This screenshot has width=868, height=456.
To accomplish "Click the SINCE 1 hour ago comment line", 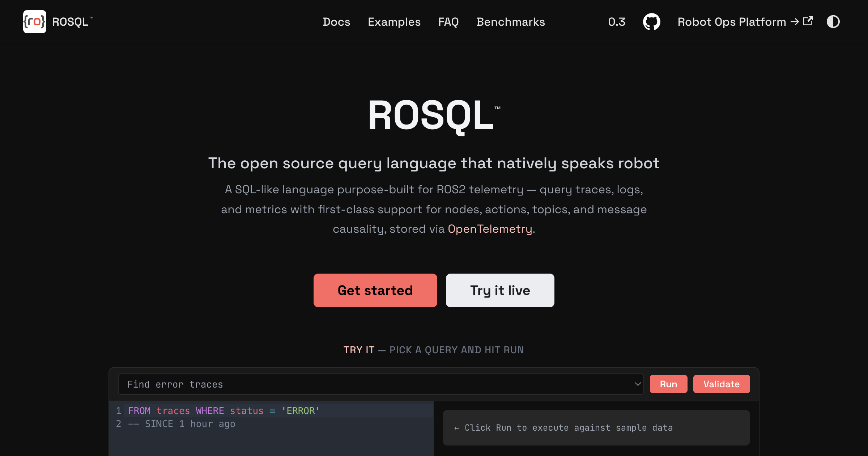I will click(182, 424).
